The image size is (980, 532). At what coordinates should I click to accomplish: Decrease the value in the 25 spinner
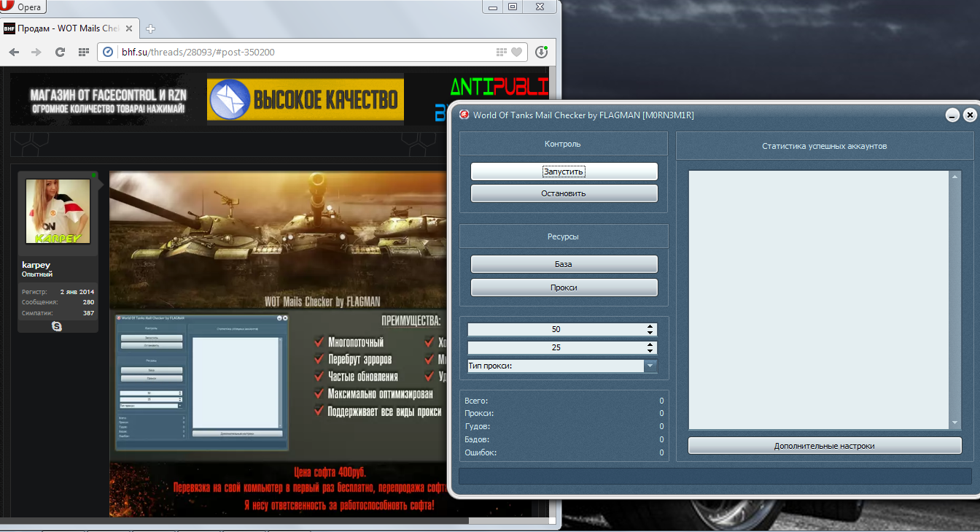tap(650, 351)
